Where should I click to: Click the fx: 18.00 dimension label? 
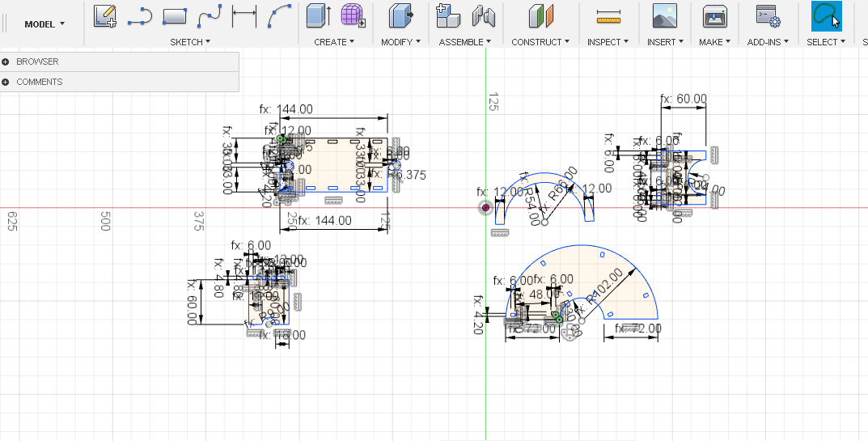(282, 335)
